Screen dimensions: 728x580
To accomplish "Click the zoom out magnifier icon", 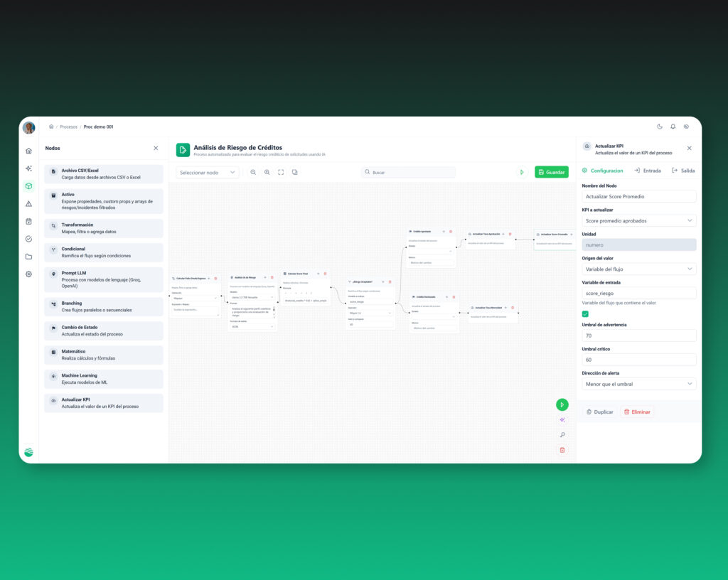I will [253, 172].
